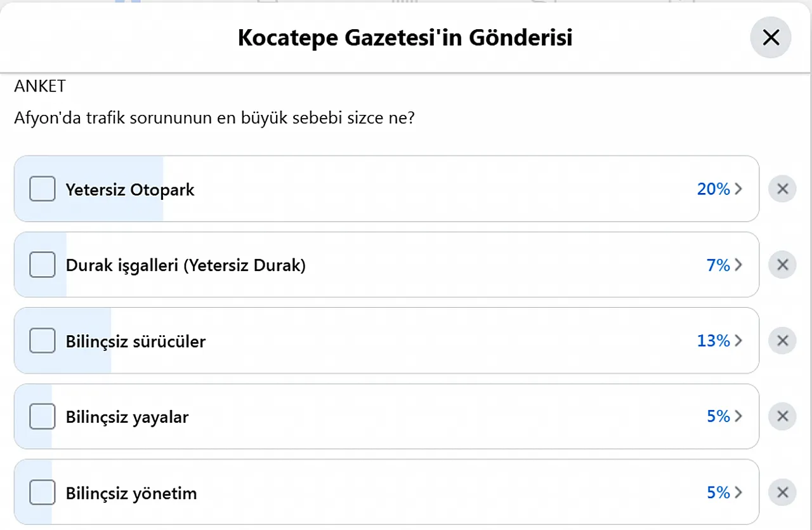Open voter list with 7% chevron
Viewport: 812px width, 530px height.
point(738,265)
